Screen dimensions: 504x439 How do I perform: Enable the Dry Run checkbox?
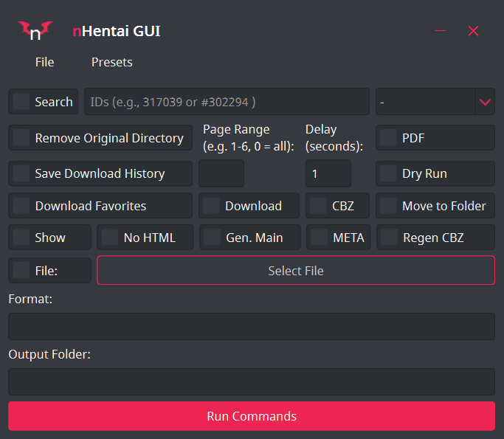click(x=388, y=173)
